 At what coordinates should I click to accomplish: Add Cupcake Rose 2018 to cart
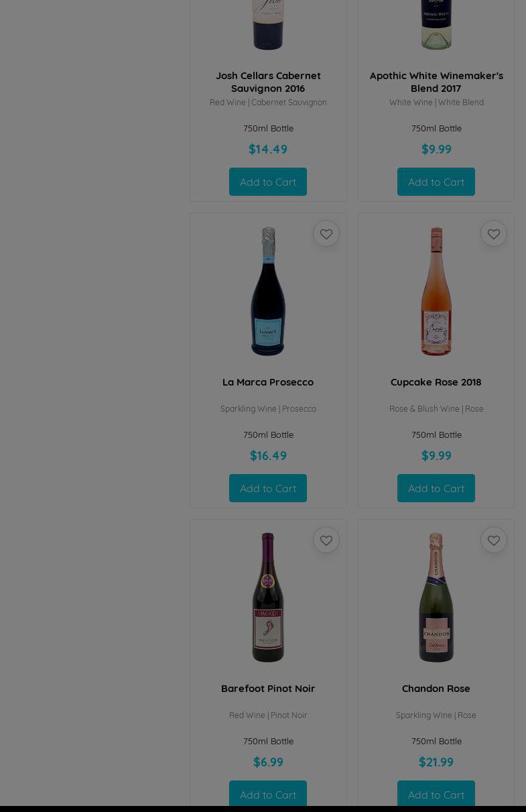(436, 488)
